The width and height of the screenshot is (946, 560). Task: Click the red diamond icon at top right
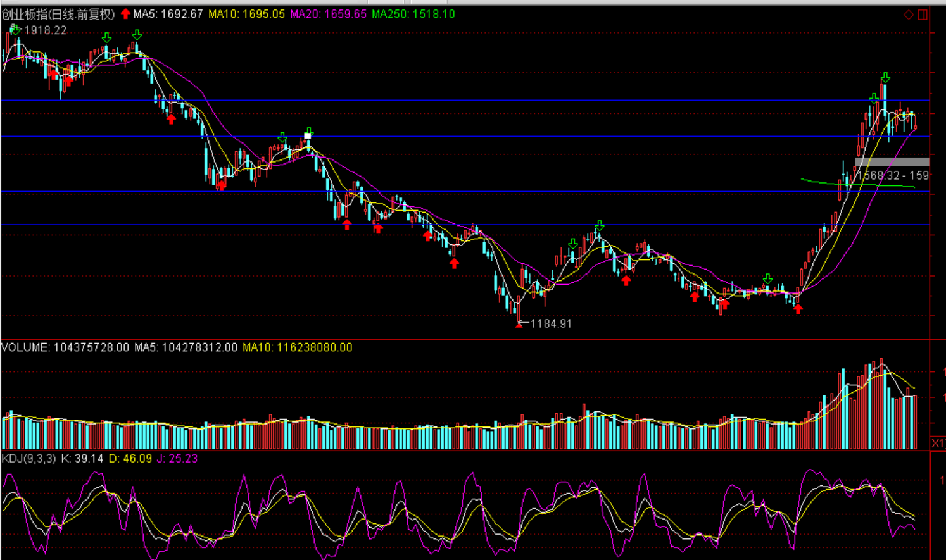(x=909, y=15)
